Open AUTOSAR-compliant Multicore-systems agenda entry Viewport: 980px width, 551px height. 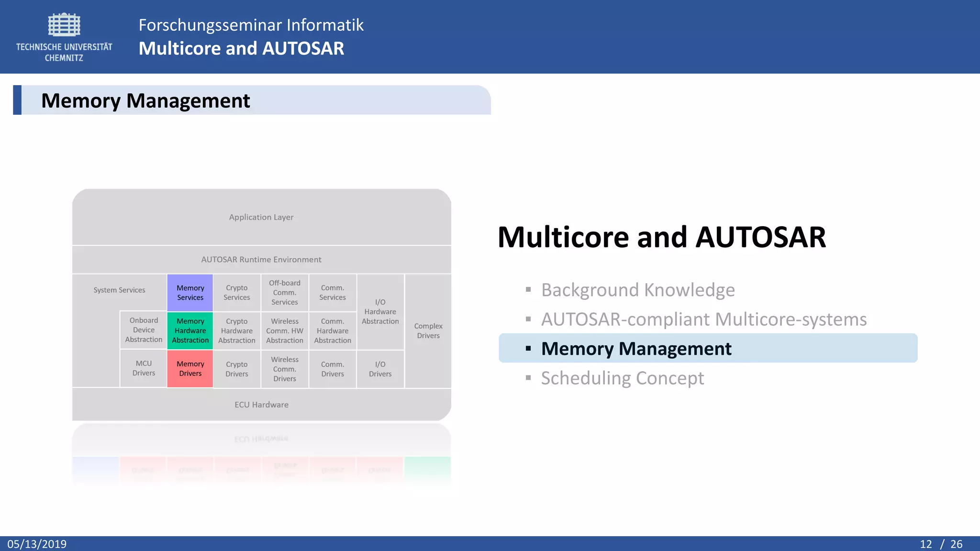[x=703, y=320]
